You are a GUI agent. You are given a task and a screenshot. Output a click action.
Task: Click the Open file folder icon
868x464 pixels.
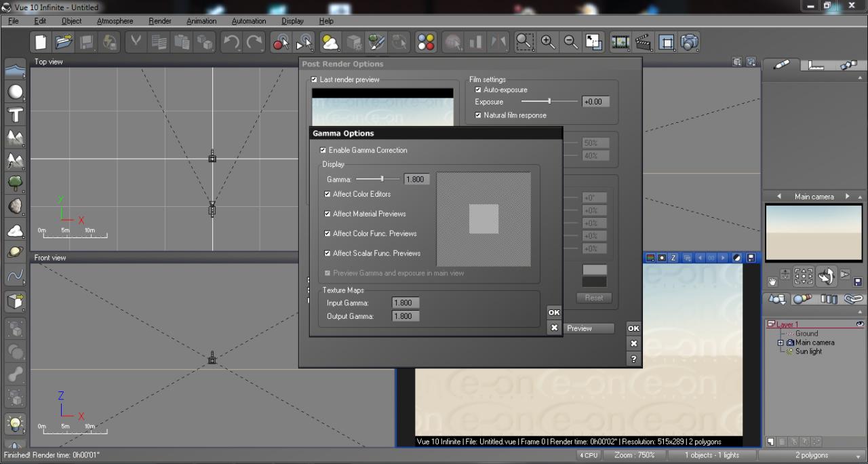pyautogui.click(x=64, y=42)
